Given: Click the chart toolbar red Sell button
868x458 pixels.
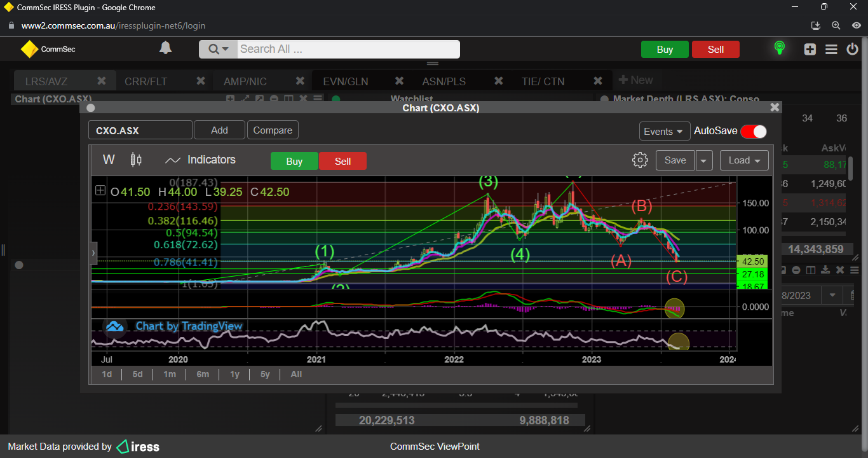Looking at the screenshot, I should [342, 161].
